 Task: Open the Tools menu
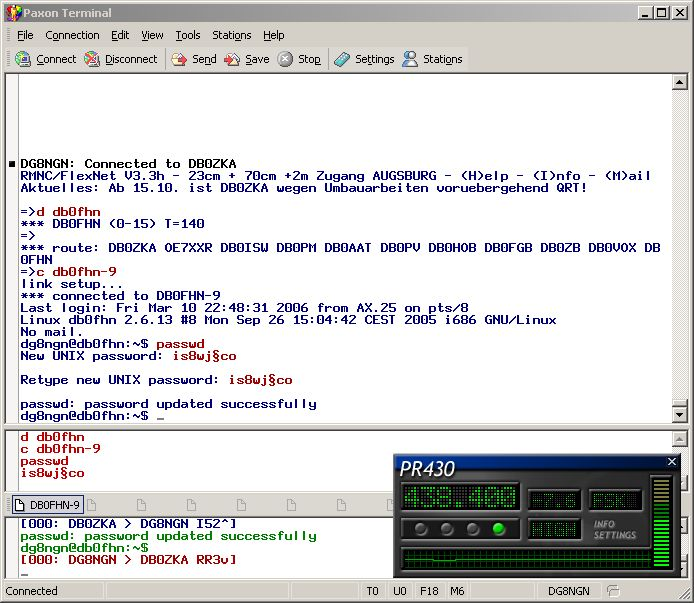coord(188,35)
